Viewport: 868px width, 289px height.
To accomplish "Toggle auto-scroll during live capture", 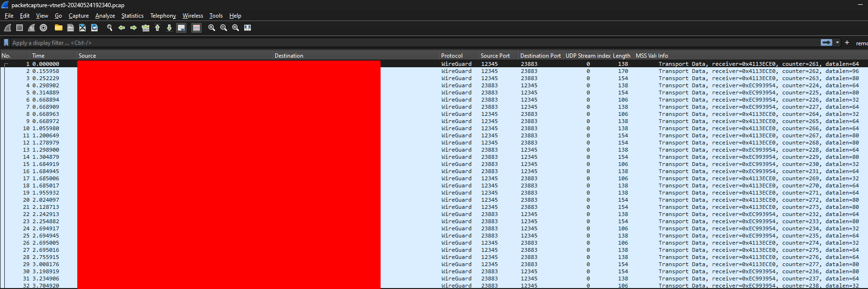I will [181, 28].
